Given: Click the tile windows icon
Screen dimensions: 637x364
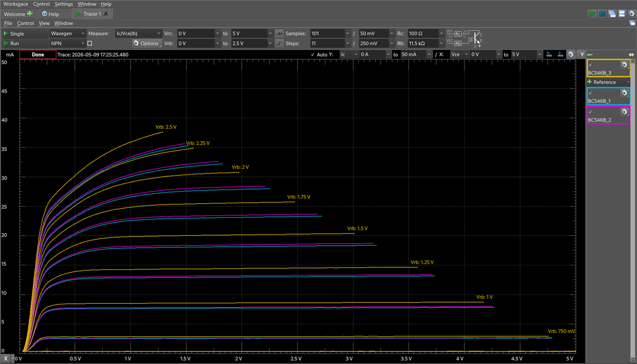Looking at the screenshot, I should [x=622, y=14].
